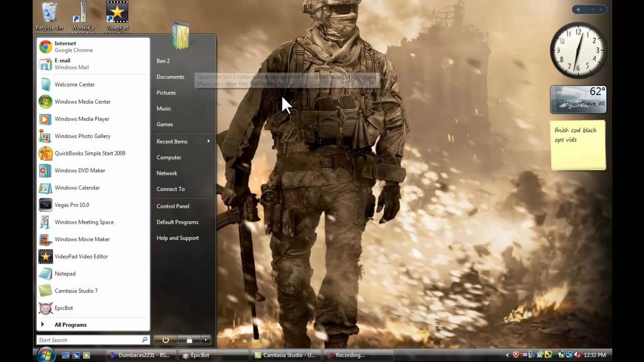This screenshot has height=362, width=644.
Task: Launch Vegas Pro 10.0
Action: tap(93, 205)
